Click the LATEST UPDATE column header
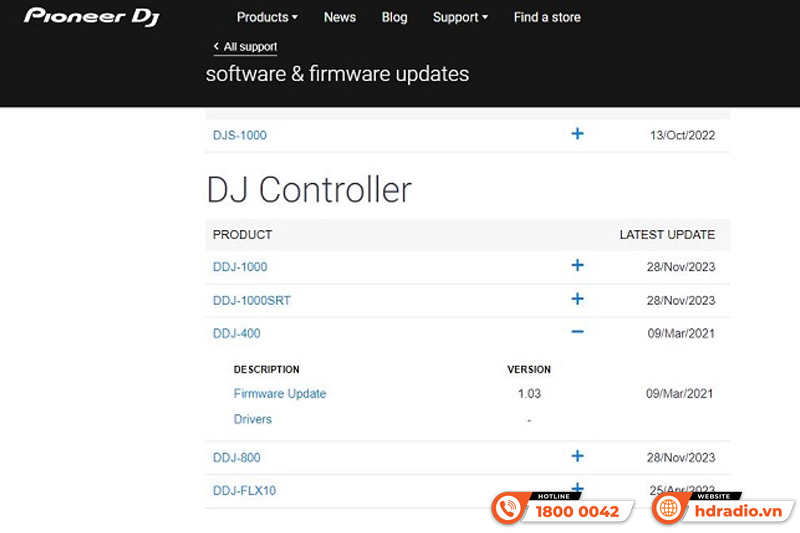The width and height of the screenshot is (800, 533). (x=667, y=235)
